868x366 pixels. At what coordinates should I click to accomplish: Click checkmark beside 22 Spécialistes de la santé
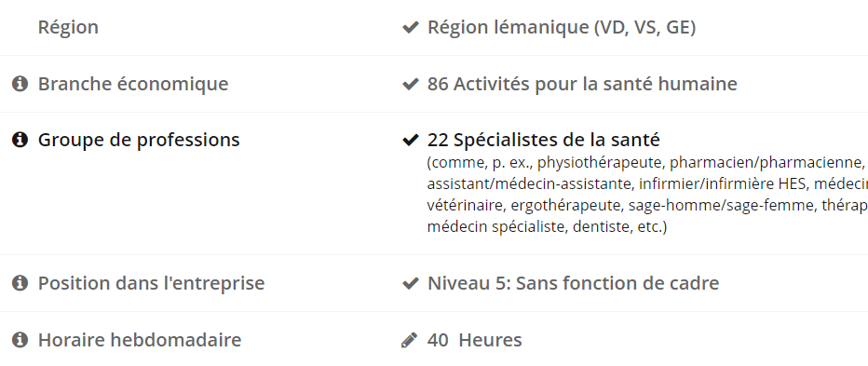coord(410,140)
